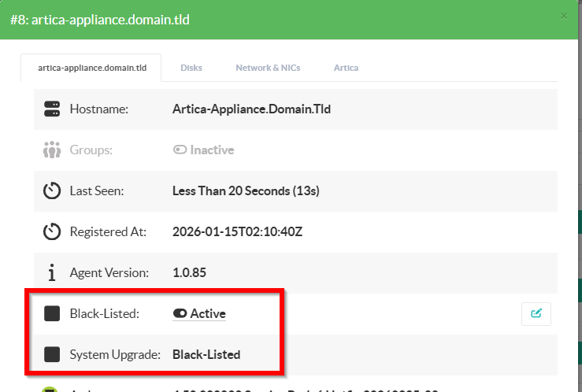The width and height of the screenshot is (582, 392).
Task: Close the artica-appliance dialog with the X
Action: [562, 16]
